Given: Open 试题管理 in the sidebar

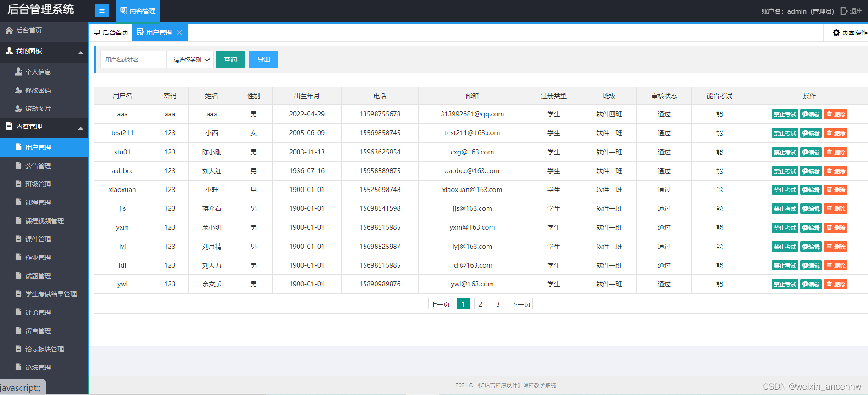Looking at the screenshot, I should point(44,276).
